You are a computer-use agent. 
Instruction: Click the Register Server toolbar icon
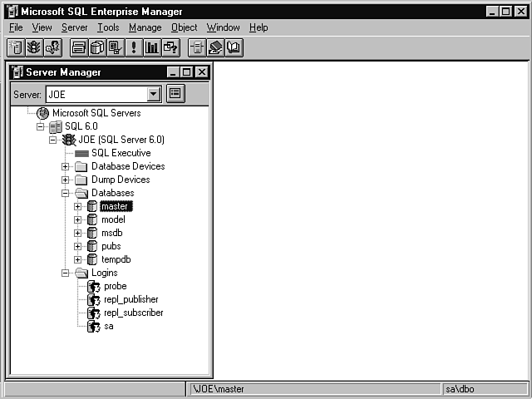click(x=16, y=48)
